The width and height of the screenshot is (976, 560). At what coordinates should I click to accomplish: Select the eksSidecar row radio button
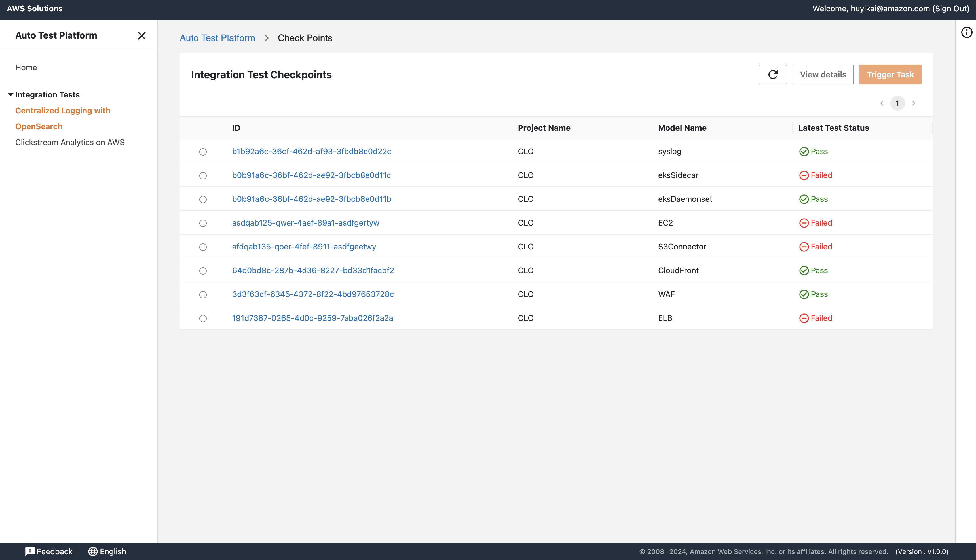(203, 176)
